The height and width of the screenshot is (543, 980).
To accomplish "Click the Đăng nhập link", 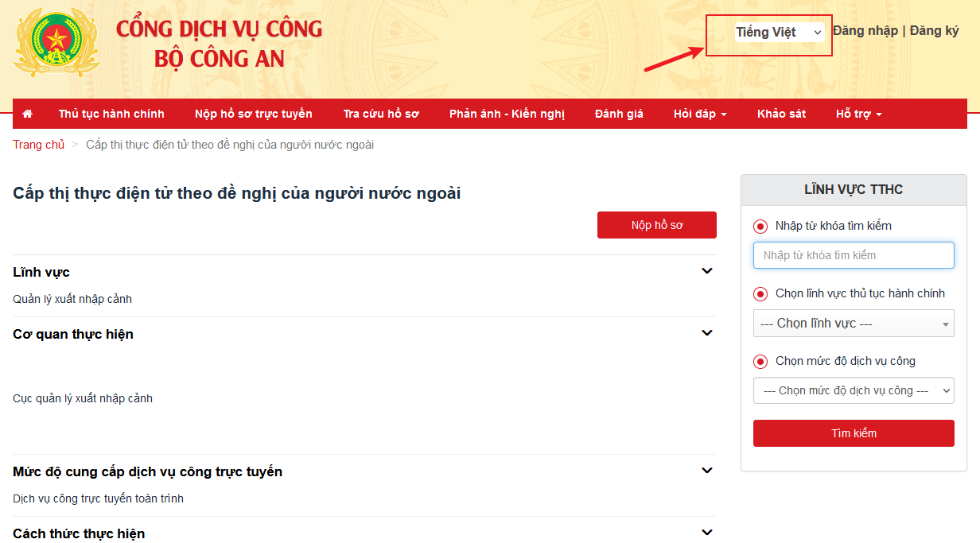I will [865, 31].
